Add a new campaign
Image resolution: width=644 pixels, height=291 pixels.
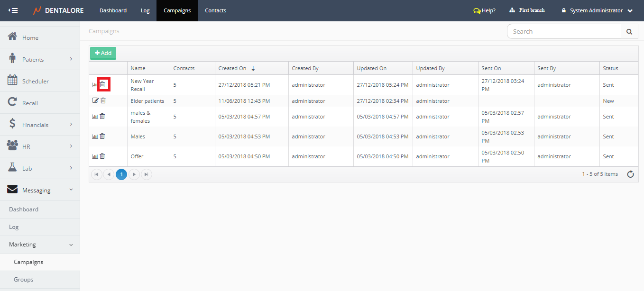pyautogui.click(x=103, y=53)
